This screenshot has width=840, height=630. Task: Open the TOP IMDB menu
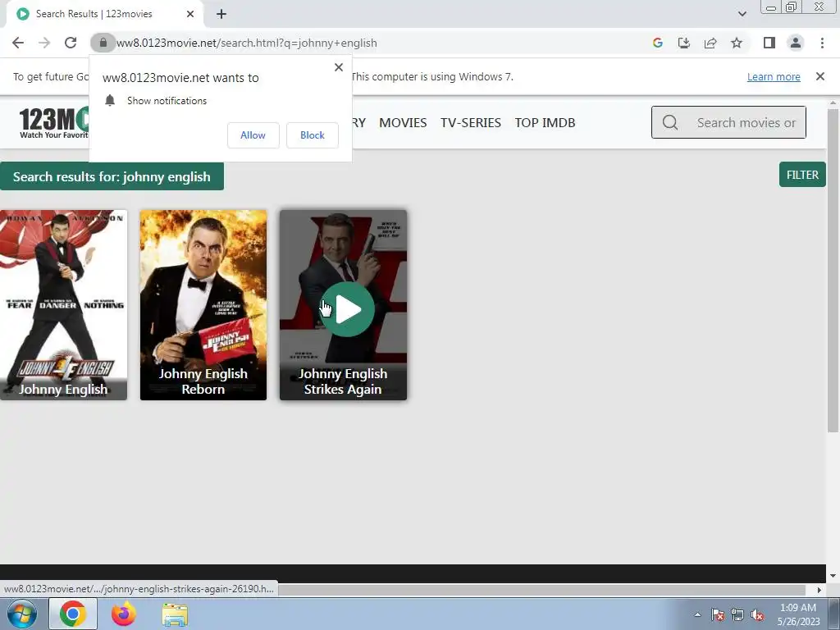click(545, 123)
